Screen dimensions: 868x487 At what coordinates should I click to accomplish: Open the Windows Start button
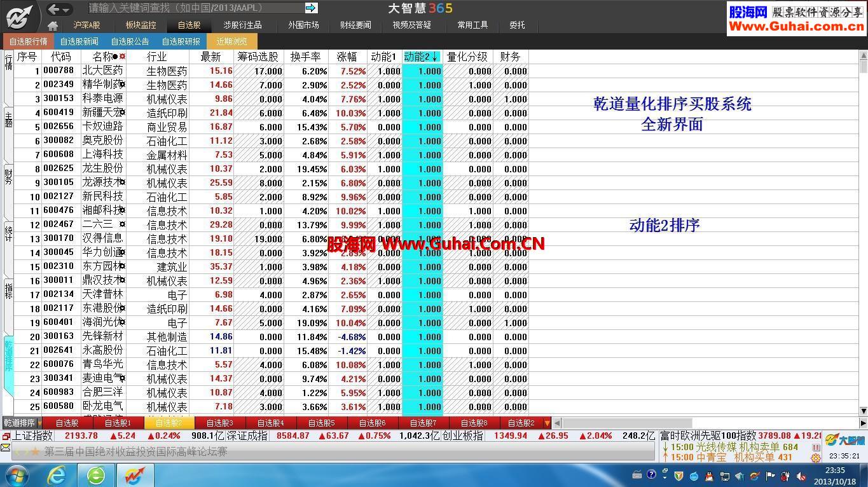[16, 475]
